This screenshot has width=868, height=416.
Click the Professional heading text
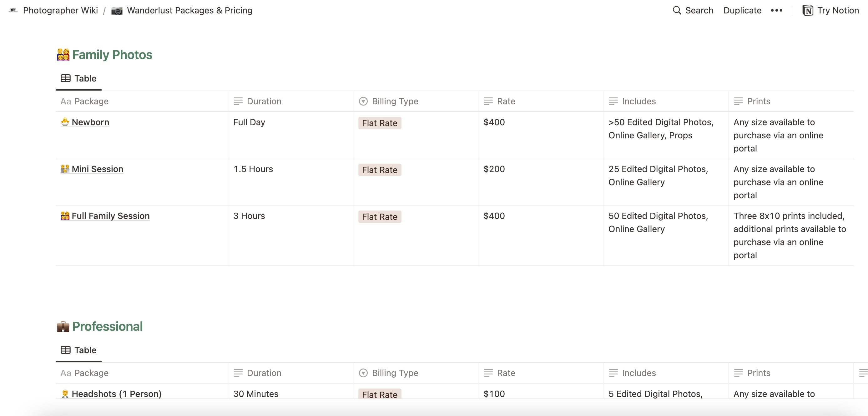(108, 326)
